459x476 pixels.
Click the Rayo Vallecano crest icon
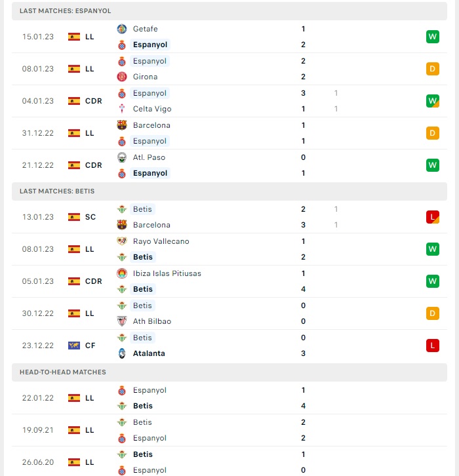pyautogui.click(x=122, y=241)
